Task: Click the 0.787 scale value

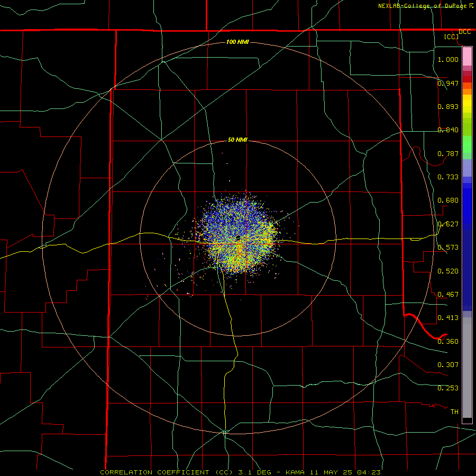Action: [x=448, y=153]
